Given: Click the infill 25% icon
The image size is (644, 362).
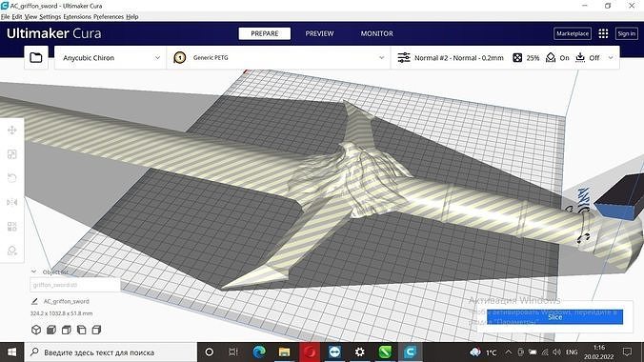Looking at the screenshot, I should coord(517,58).
